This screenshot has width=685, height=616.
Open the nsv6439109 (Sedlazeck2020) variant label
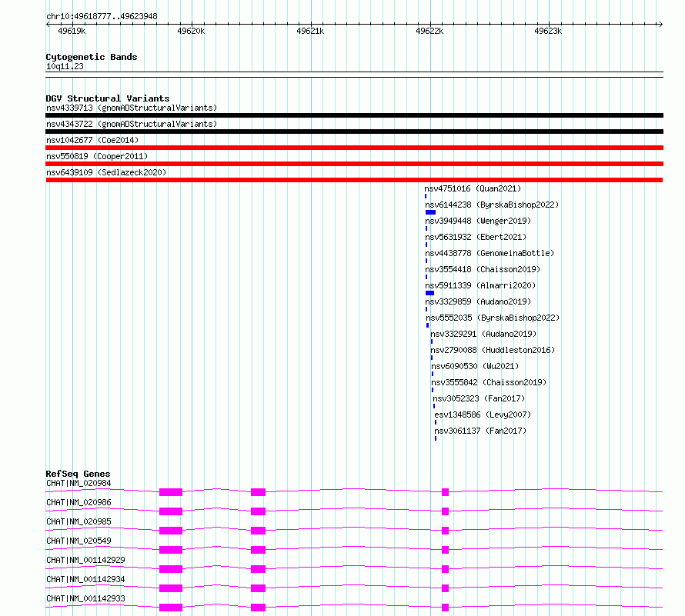[106, 172]
